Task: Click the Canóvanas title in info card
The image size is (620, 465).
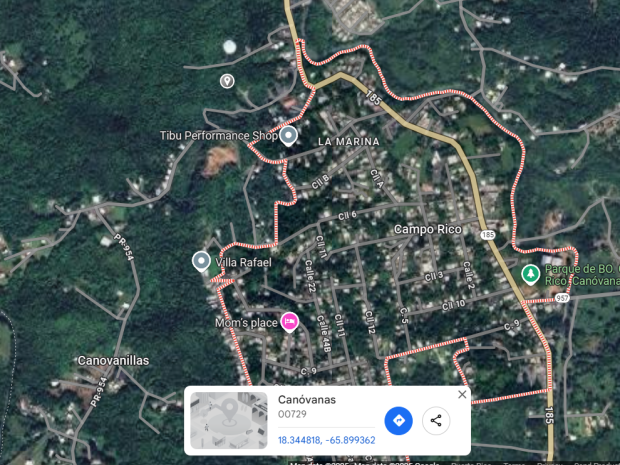Action: [307, 399]
